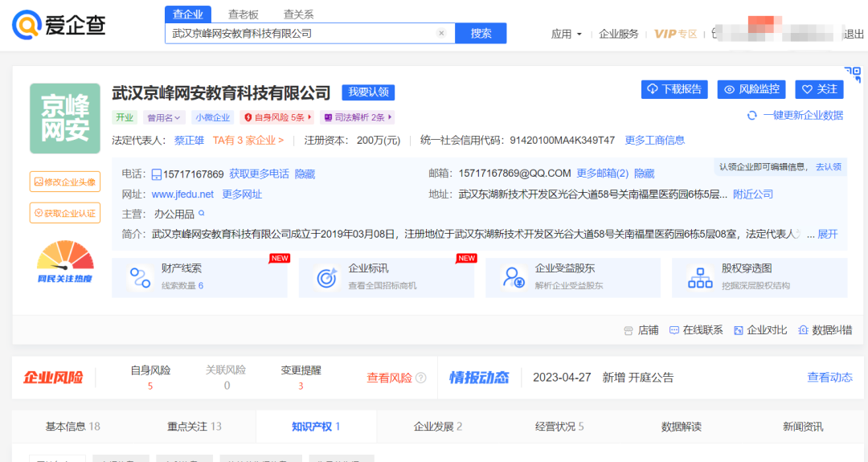Expand the 自身风险 5条 tag
This screenshot has height=462, width=868.
pos(276,117)
